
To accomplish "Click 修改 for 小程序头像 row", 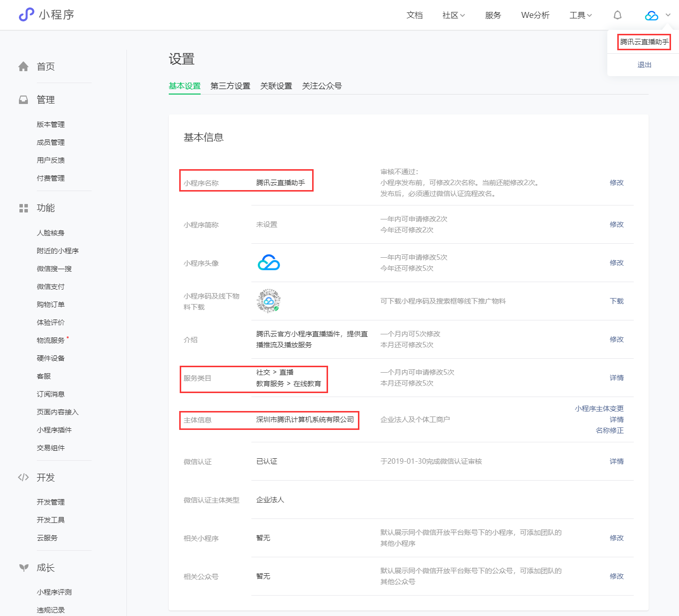I will point(617,263).
